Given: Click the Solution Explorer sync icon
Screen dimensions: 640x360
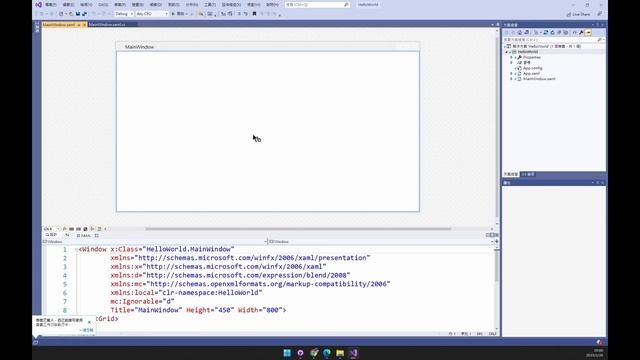Looking at the screenshot, I should point(546,33).
